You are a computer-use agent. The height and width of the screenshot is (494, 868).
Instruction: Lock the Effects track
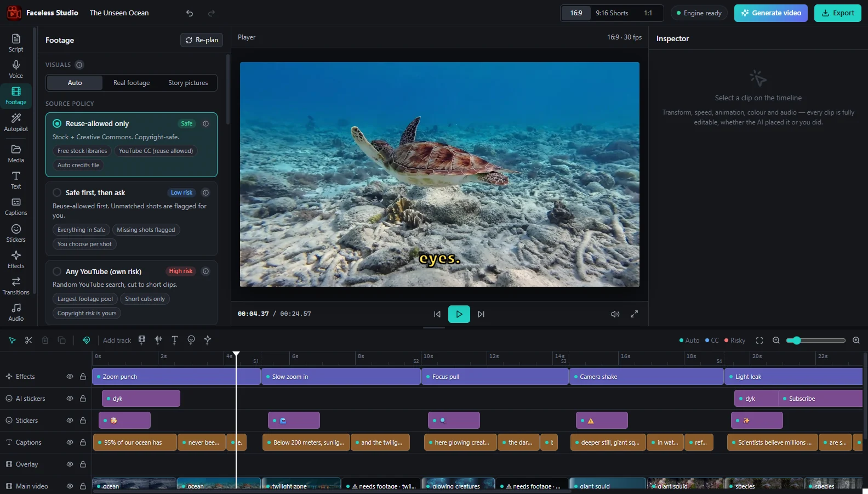coord(83,377)
